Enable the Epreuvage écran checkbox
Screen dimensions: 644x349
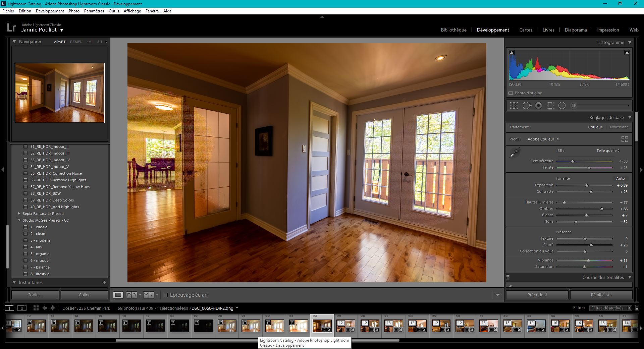click(166, 295)
